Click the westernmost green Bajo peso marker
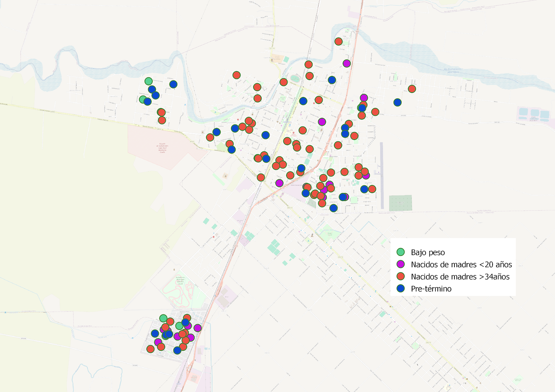 (x=143, y=99)
